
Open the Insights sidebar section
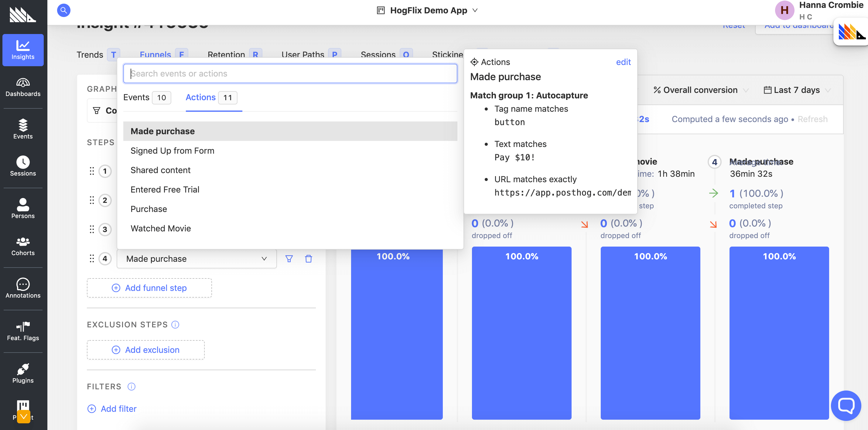tap(23, 50)
